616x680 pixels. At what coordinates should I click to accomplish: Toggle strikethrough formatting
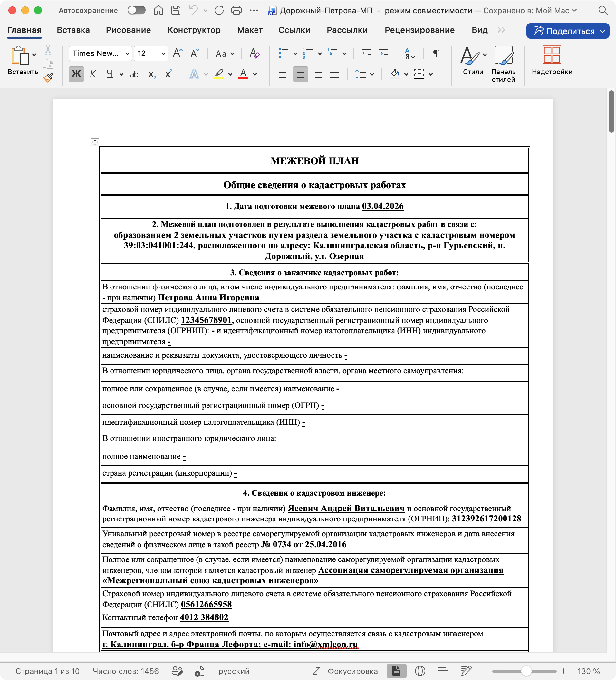point(134,74)
